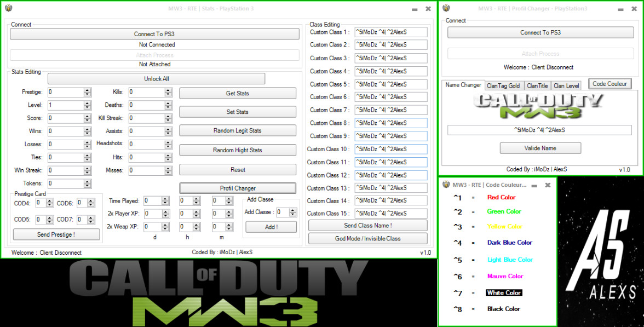Click the Code Couleur window app icon
The height and width of the screenshot is (327, 644).
[446, 185]
